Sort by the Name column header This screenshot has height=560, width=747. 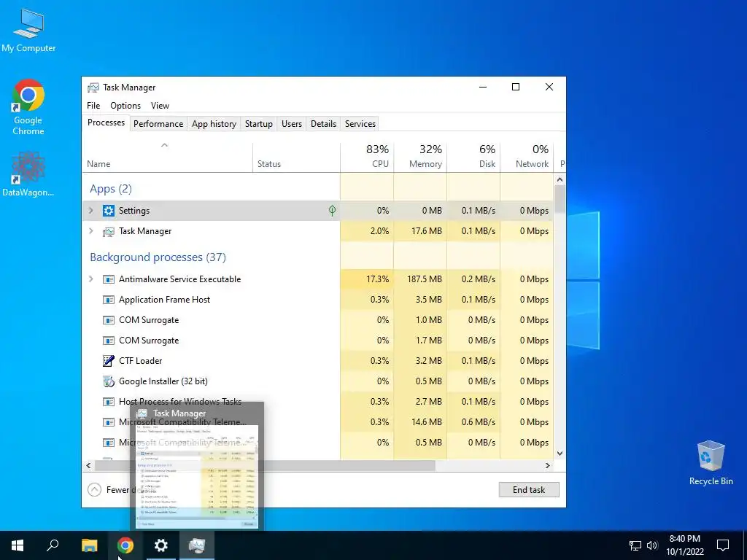[167, 157]
